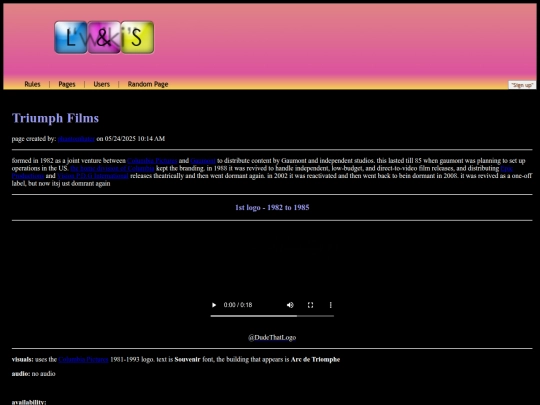The image size is (540, 405).
Task: Play the Triumph Films logo video
Action: pos(214,305)
